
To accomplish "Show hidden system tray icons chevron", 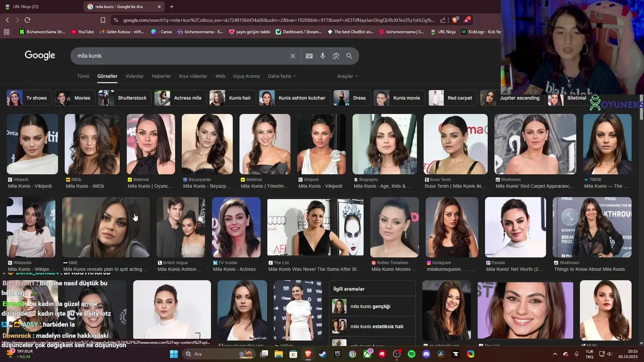I will click(555, 354).
